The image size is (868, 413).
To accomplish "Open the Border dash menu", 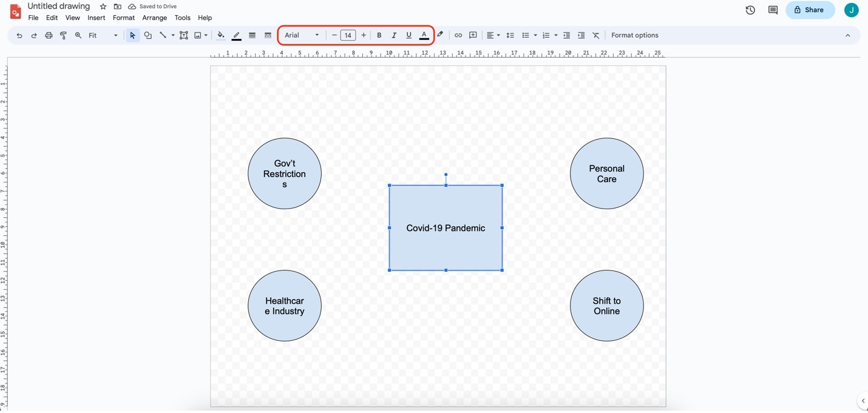I will tap(268, 36).
